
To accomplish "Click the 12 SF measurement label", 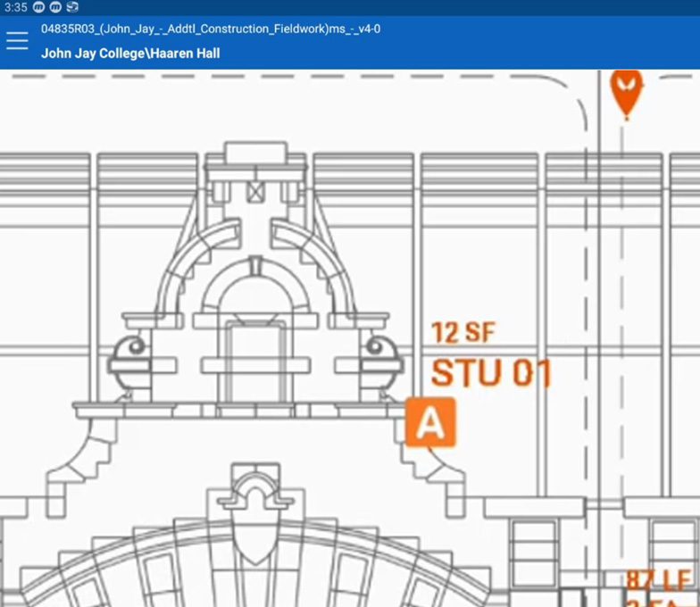I will point(463,333).
